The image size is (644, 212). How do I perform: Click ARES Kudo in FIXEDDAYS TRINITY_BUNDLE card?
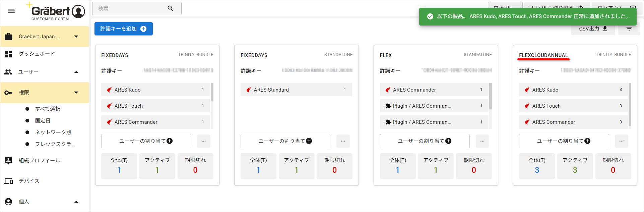156,90
